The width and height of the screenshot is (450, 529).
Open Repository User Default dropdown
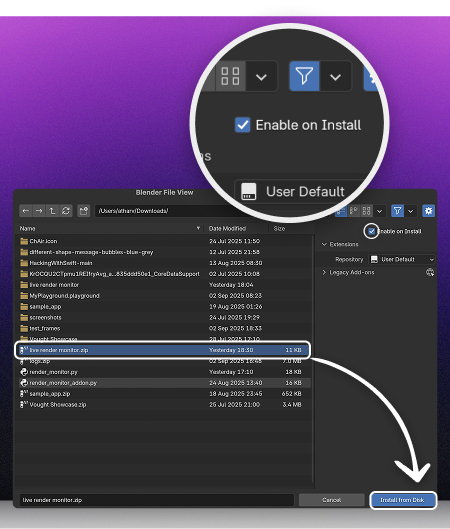[x=402, y=259]
